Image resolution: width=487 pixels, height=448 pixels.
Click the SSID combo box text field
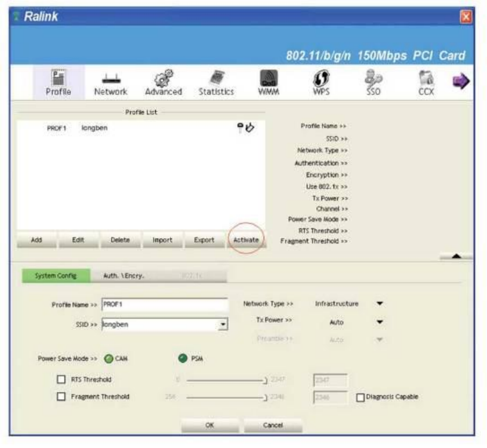(x=161, y=325)
